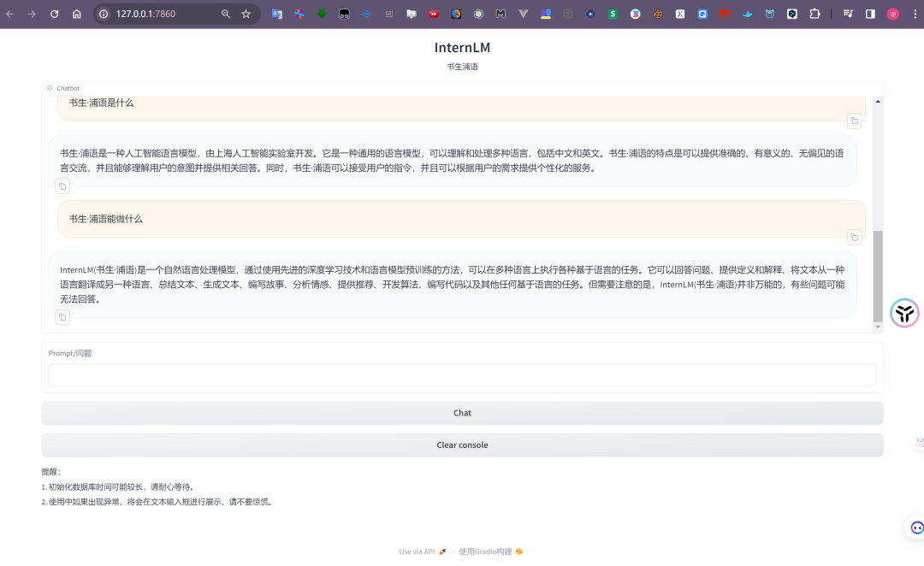Reload the page with the browser refresh icon
This screenshot has width=924, height=566.
[x=54, y=14]
